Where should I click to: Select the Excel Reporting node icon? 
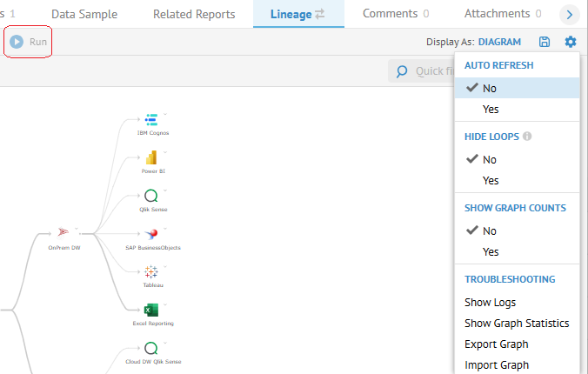(x=151, y=310)
